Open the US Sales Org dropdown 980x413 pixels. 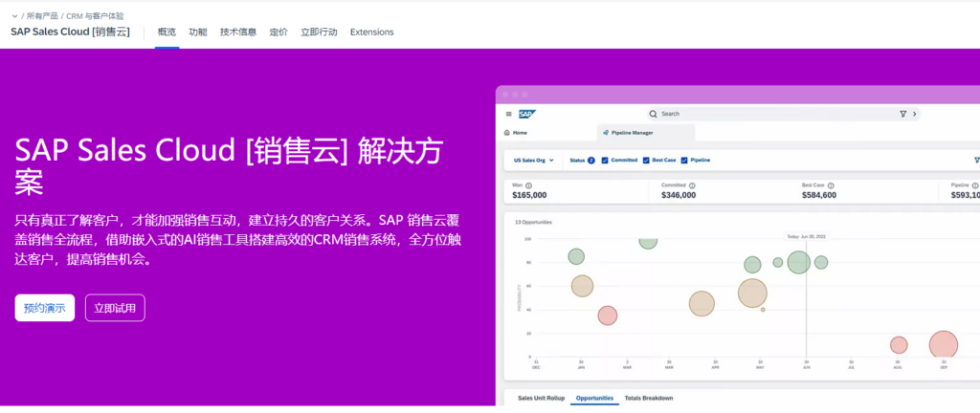534,161
